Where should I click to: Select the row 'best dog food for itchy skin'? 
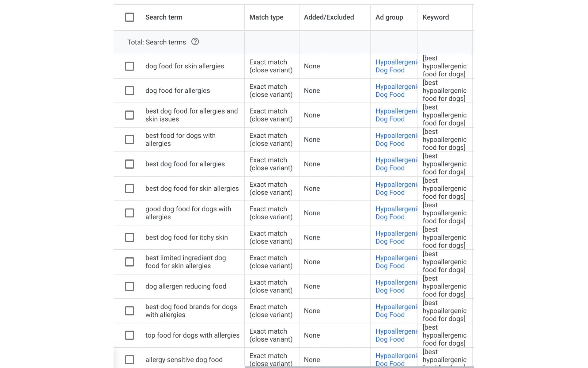(x=130, y=237)
